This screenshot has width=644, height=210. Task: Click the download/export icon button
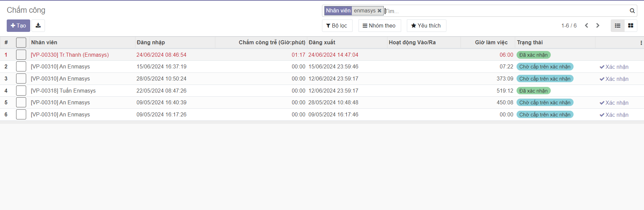38,25
